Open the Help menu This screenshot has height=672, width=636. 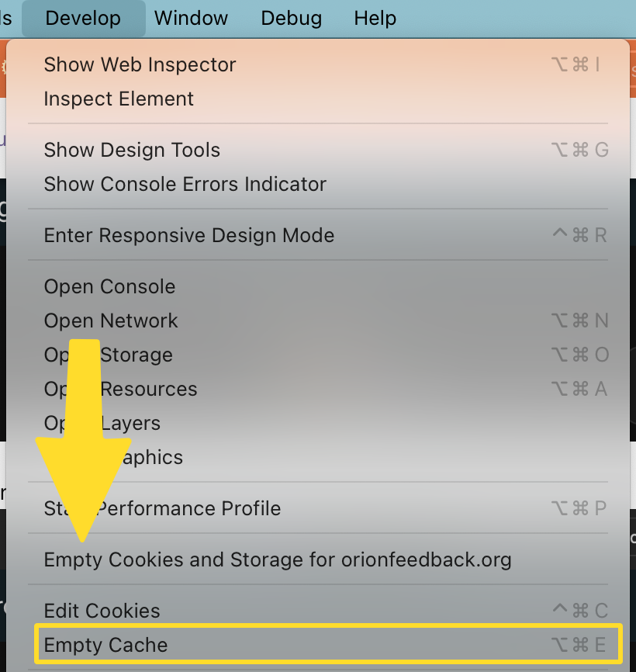pyautogui.click(x=375, y=19)
